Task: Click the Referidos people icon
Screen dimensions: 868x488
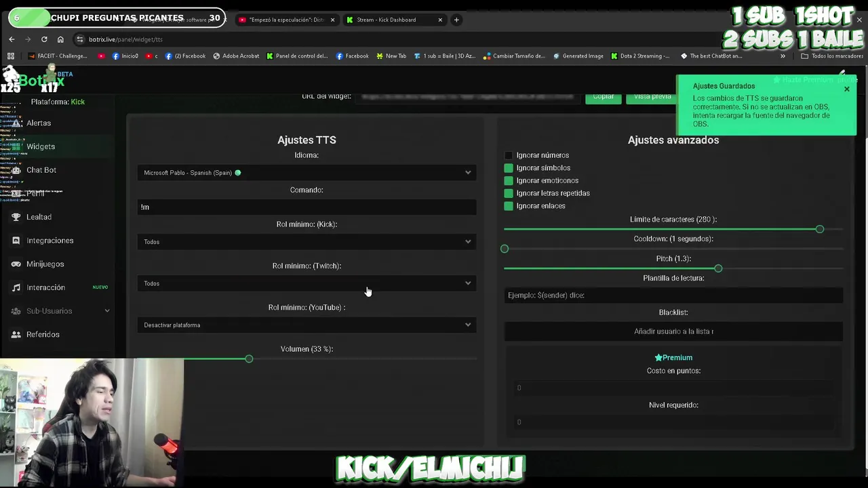Action: point(16,334)
